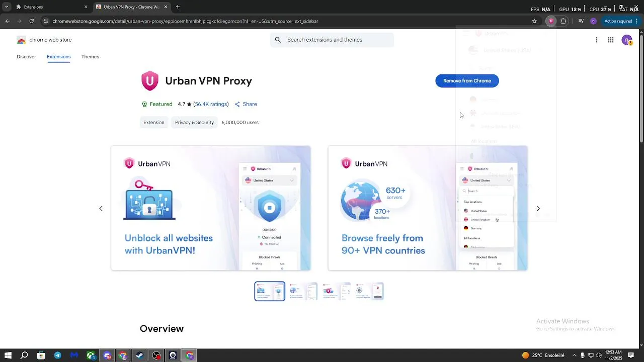The image size is (644, 362).
Task: Open Telegram from the taskbar
Action: tap(58, 355)
